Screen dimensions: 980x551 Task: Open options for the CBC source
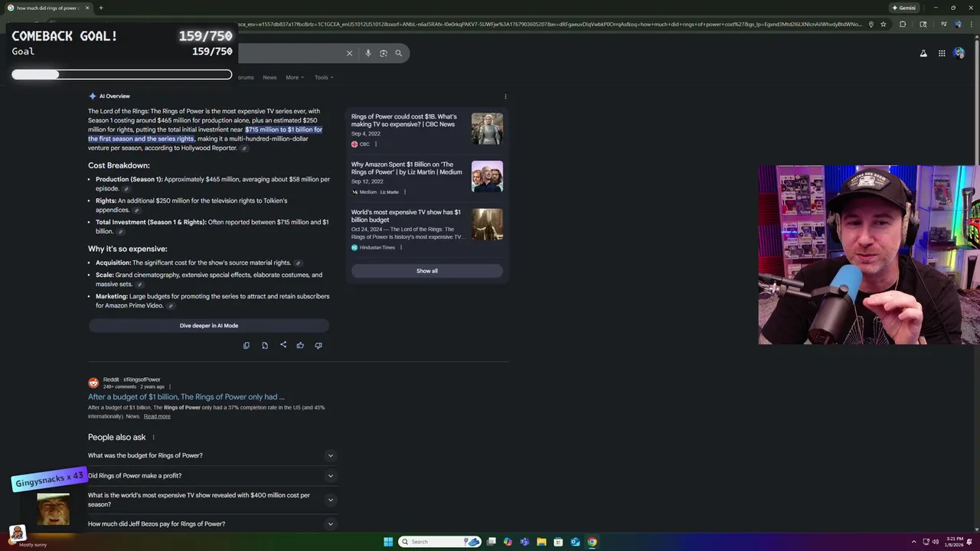[x=375, y=144]
